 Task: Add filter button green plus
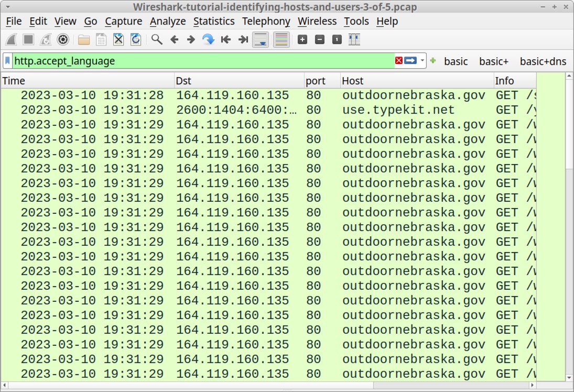[x=433, y=60]
